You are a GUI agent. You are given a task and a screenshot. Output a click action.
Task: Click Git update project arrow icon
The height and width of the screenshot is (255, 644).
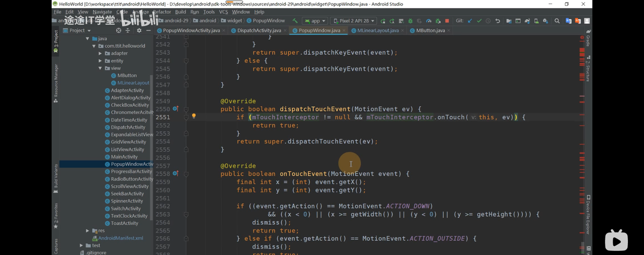(x=470, y=21)
